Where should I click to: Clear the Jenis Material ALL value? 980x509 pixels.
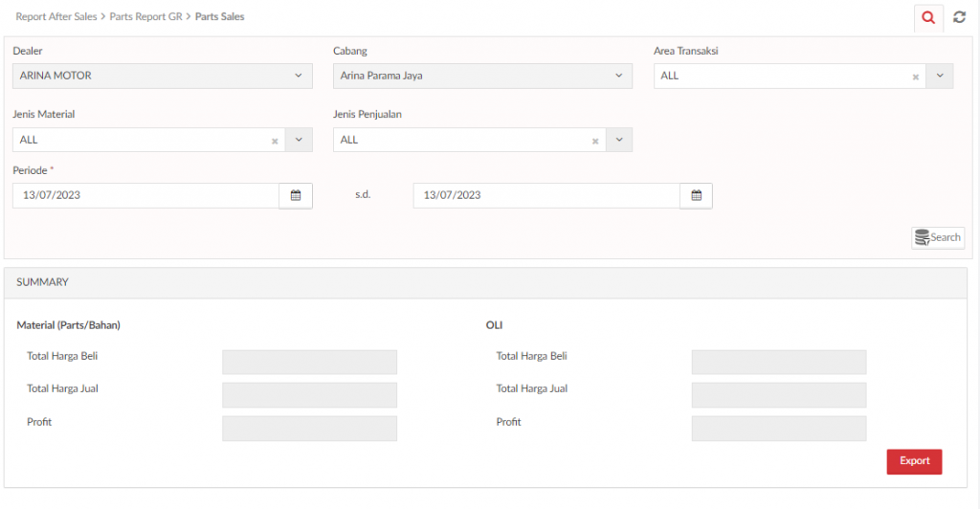pyautogui.click(x=275, y=142)
